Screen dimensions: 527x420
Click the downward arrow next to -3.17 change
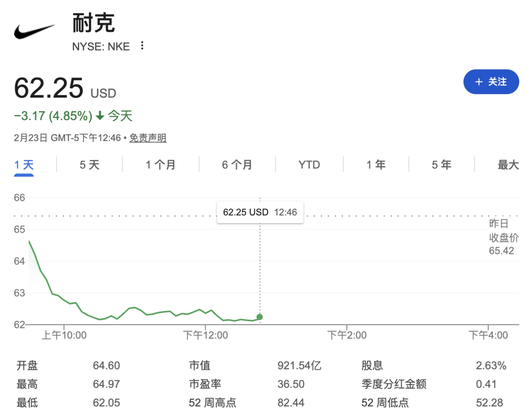tap(99, 115)
